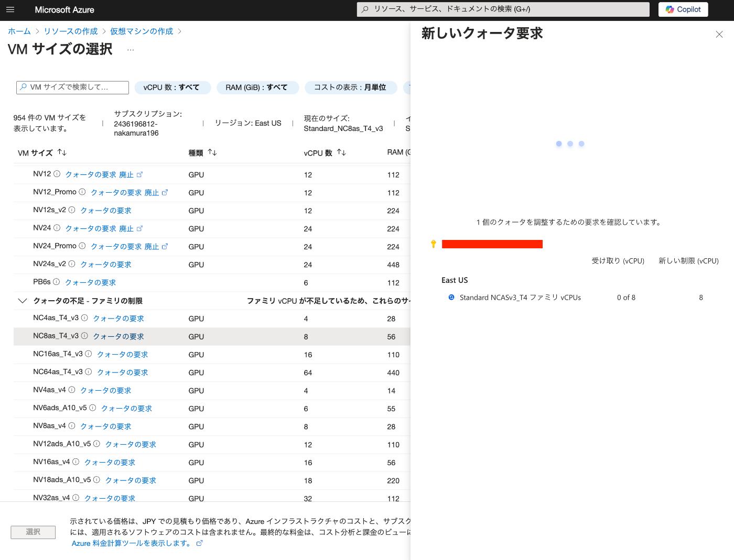Viewport: 734px width, 560px height.
Task: Click the yellow key icon in quota panel
Action: tap(433, 244)
